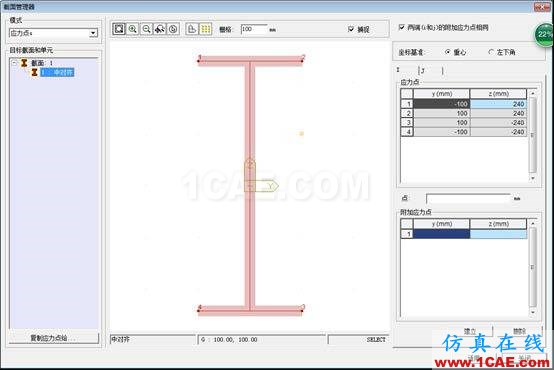Image resolution: width=554 pixels, height=370 pixels.
Task: Collapse the section 1 tree node
Action: pyautogui.click(x=14, y=63)
